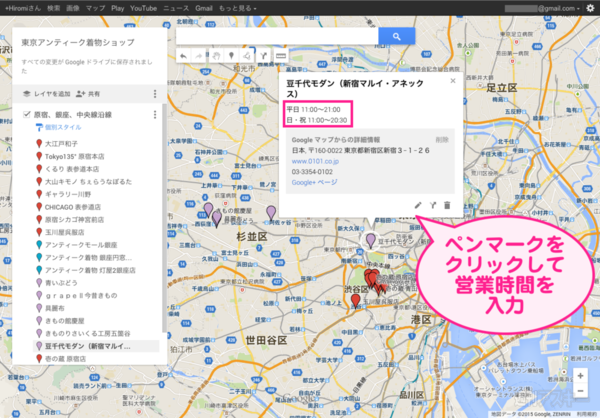Select きものりさいくる工房五箇谷 entry
The height and width of the screenshot is (418, 600).
[88, 333]
